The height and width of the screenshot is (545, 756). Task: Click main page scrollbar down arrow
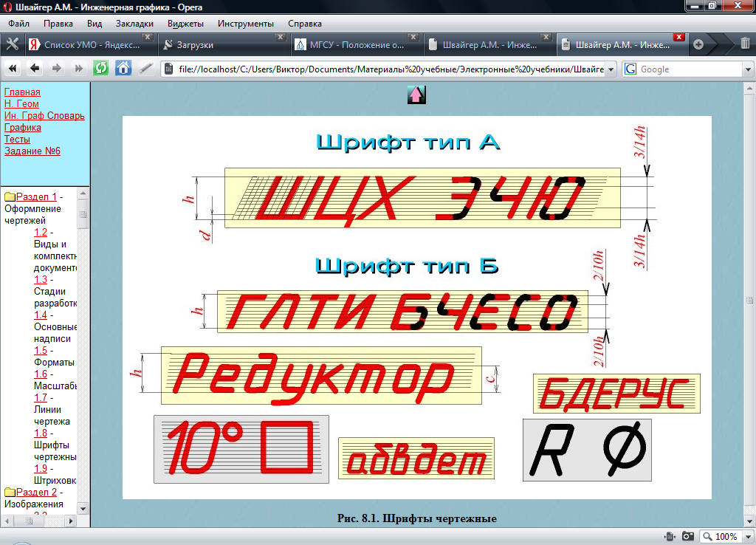[x=750, y=521]
